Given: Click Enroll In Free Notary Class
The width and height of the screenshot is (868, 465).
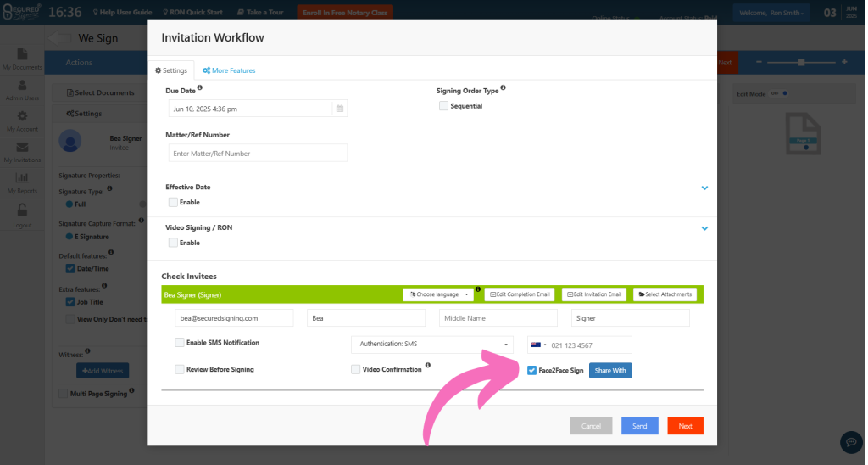Looking at the screenshot, I should 345,13.
